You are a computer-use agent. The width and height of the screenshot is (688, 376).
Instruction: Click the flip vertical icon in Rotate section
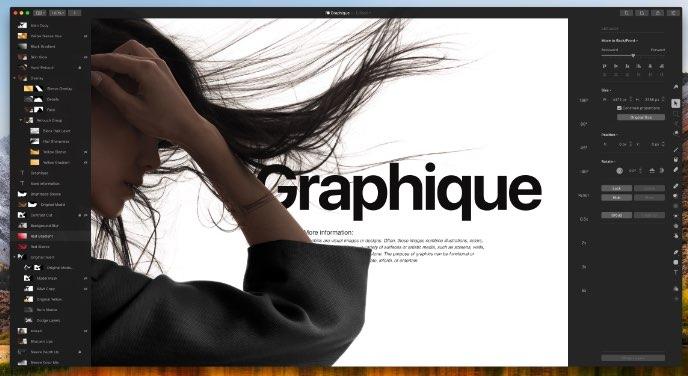coord(662,171)
